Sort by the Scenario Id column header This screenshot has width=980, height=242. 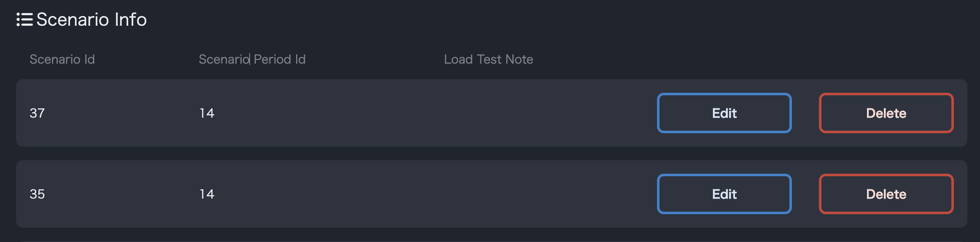(62, 59)
